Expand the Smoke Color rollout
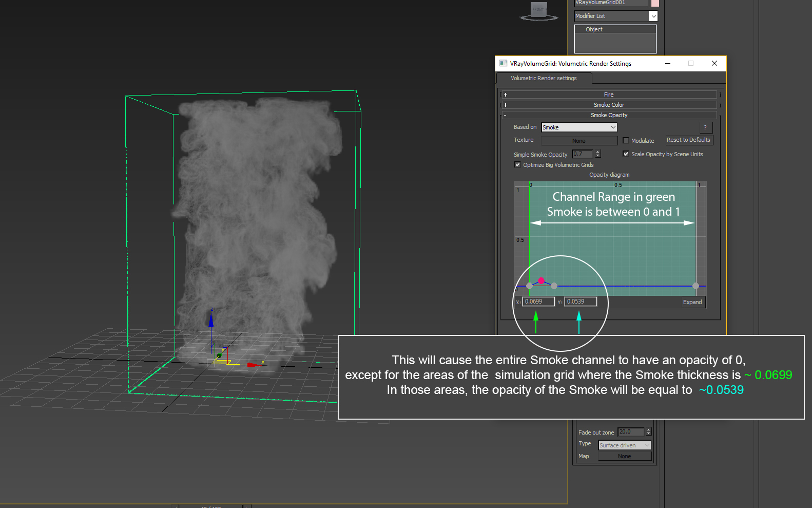The width and height of the screenshot is (812, 508). coord(609,105)
